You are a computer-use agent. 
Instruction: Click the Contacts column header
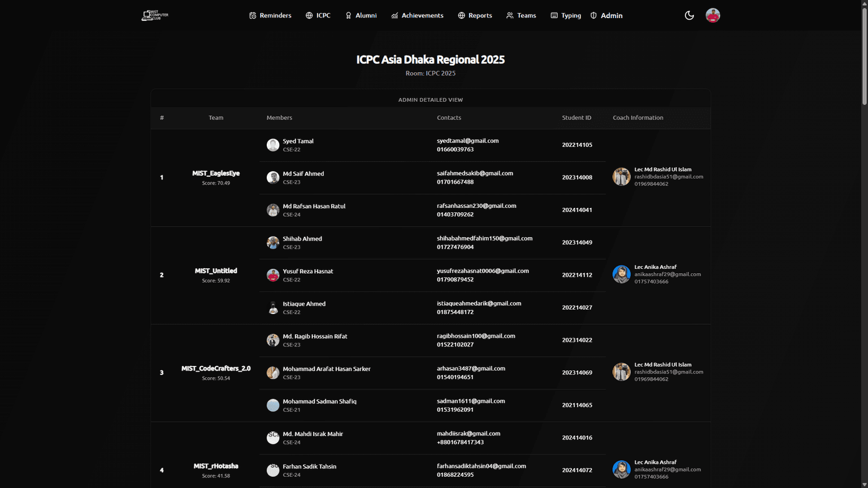tap(449, 117)
